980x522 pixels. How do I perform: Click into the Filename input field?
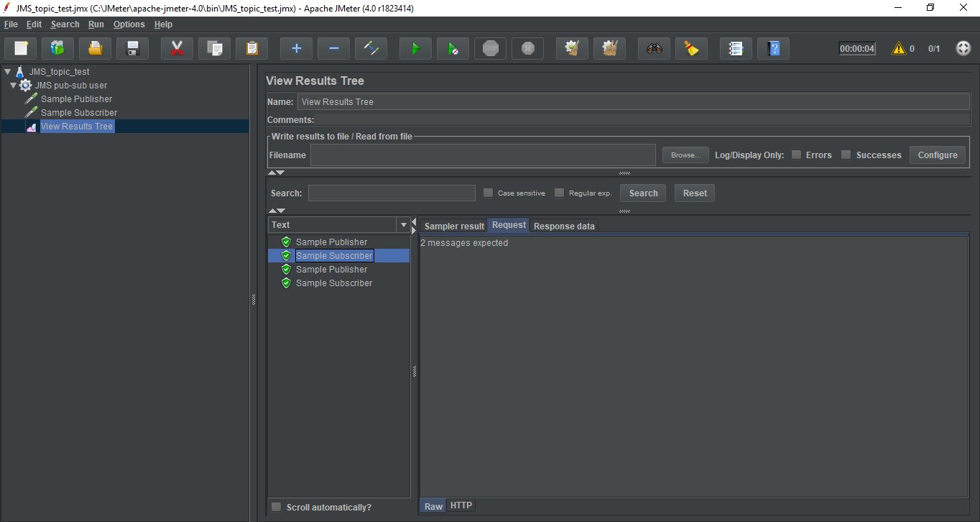coord(482,155)
